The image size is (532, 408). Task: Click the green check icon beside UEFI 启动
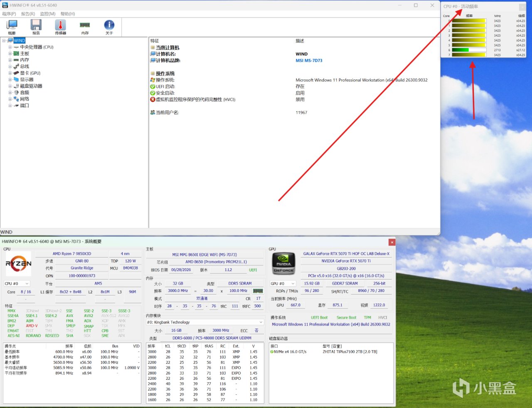[153, 87]
